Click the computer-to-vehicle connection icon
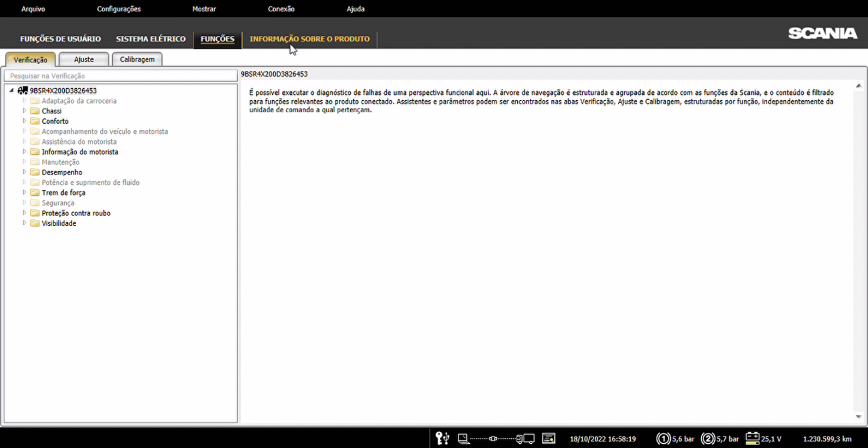868x448 pixels. [x=496, y=439]
